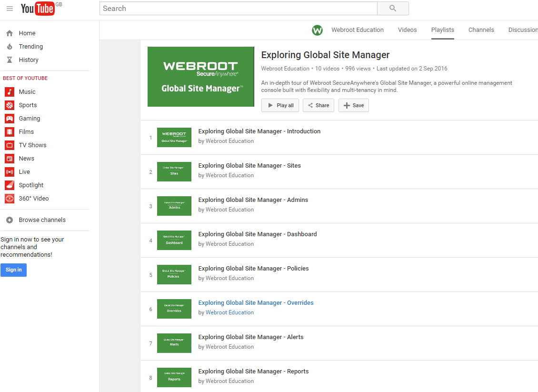The height and width of the screenshot is (392, 538).
Task: Open the 360° Video category link
Action: (x=34, y=199)
